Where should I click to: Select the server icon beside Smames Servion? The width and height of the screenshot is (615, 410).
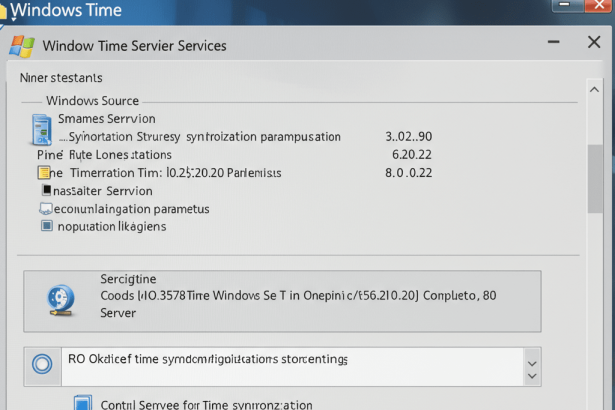point(42,129)
